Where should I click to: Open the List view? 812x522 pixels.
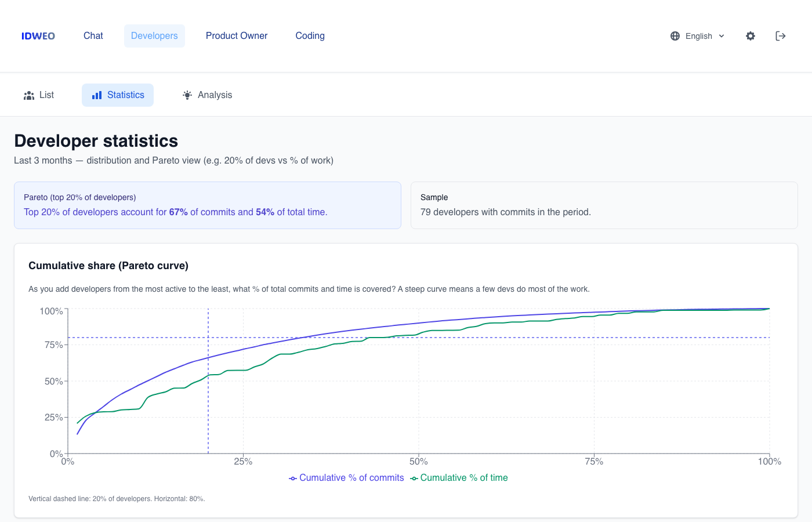coord(38,95)
